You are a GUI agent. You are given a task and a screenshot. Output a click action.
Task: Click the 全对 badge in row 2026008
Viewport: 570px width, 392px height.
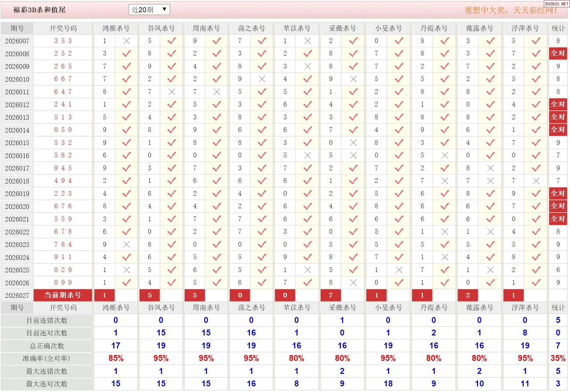558,53
